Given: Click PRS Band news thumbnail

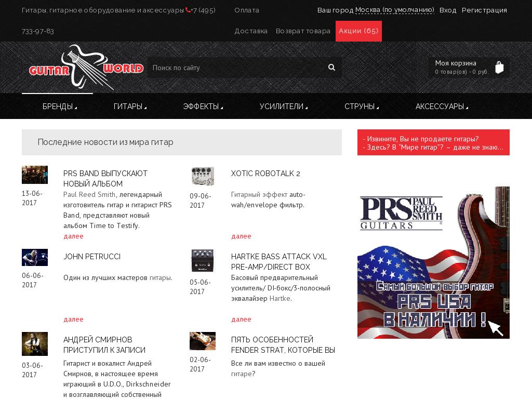Looking at the screenshot, I should pos(35,175).
